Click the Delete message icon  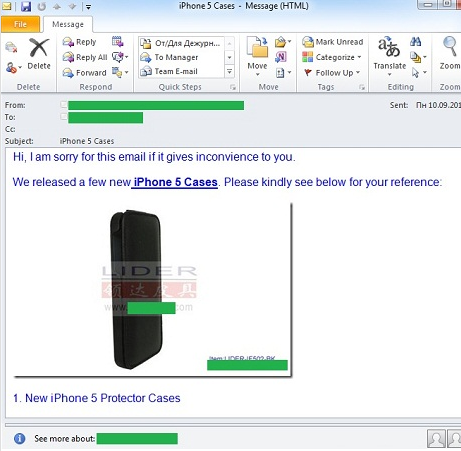pos(39,48)
